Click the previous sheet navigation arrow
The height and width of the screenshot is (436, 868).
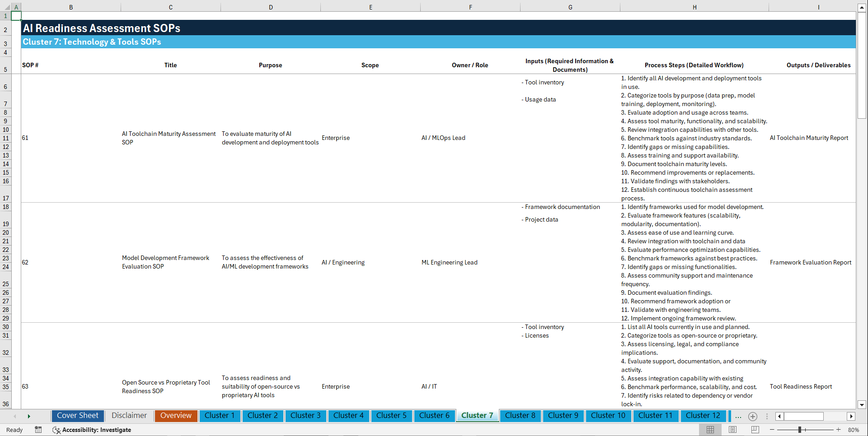(x=15, y=416)
